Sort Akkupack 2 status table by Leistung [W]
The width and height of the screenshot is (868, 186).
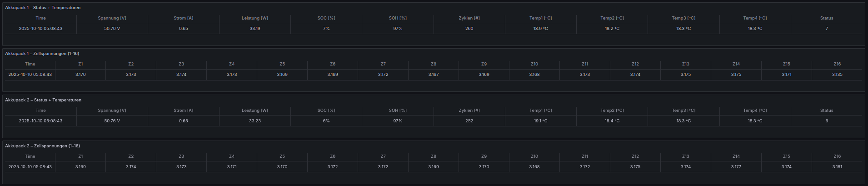255,111
